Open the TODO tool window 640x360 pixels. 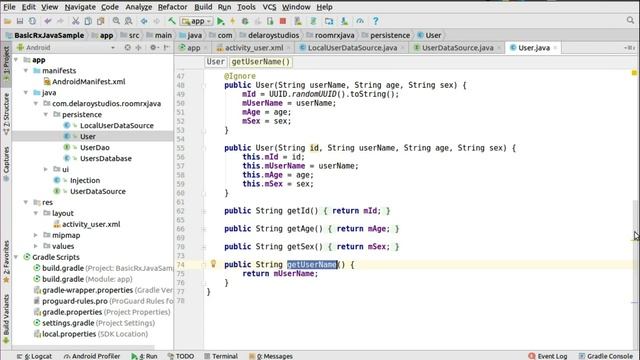(181, 356)
